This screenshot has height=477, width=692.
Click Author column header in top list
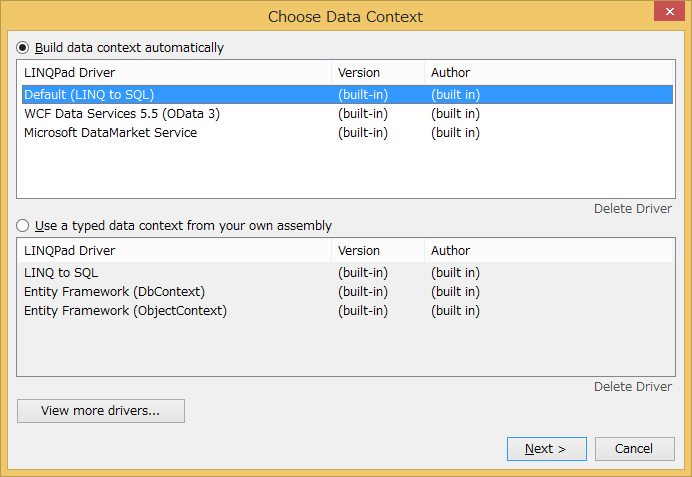[x=450, y=72]
